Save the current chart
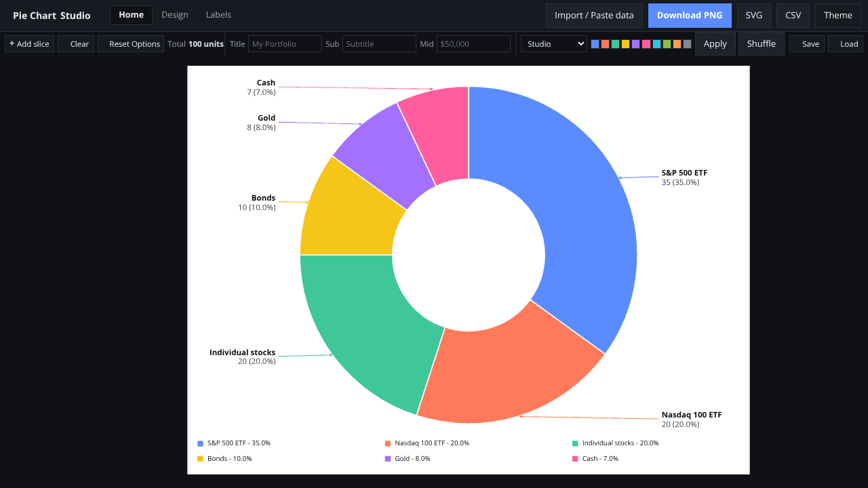Viewport: 868px width, 488px height. [807, 44]
